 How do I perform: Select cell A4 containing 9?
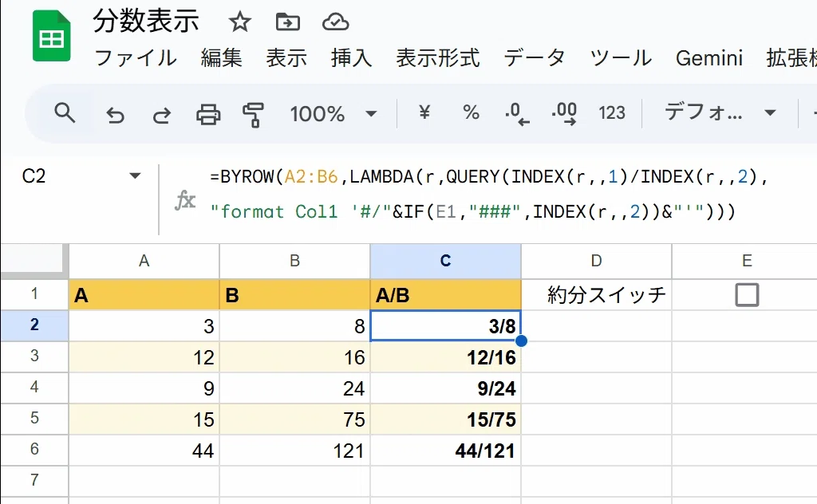coord(144,388)
